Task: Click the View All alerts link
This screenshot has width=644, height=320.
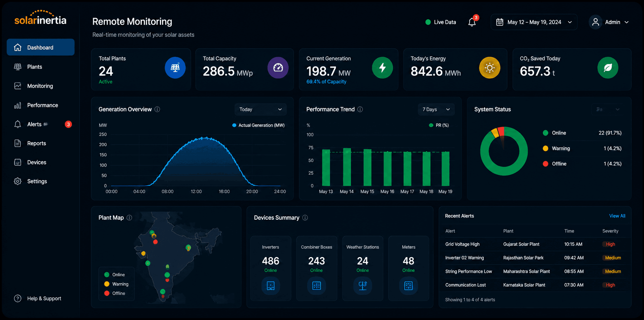Action: pos(617,216)
